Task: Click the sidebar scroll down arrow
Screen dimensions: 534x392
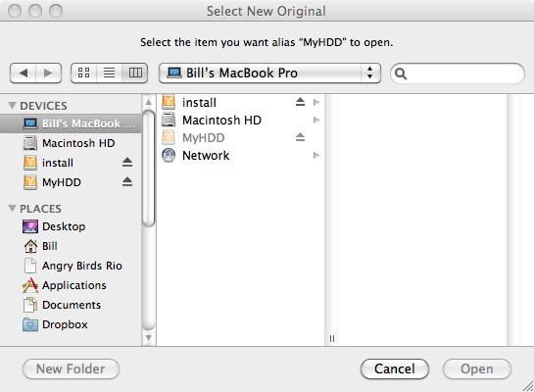Action: click(x=149, y=338)
